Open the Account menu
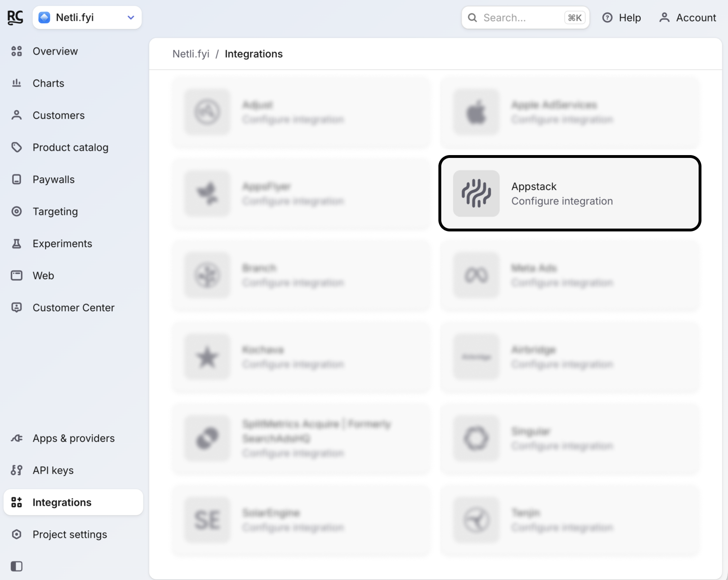 688,18
